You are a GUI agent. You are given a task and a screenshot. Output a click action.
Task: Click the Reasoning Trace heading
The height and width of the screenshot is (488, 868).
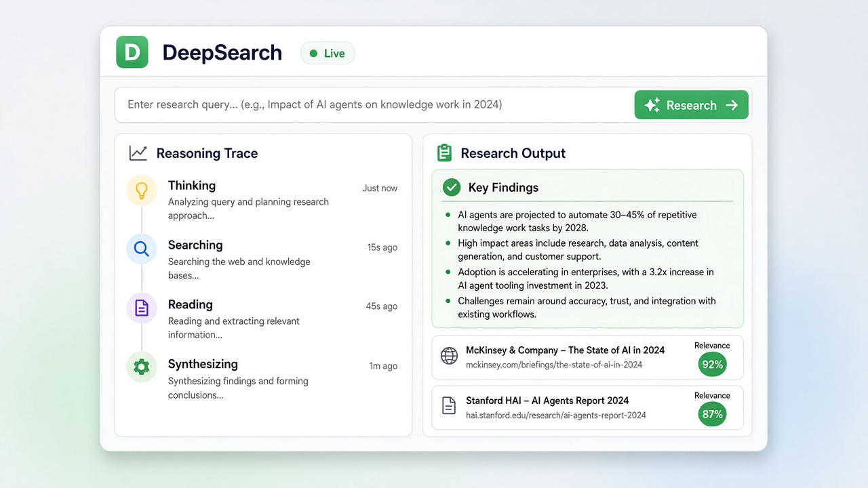207,153
